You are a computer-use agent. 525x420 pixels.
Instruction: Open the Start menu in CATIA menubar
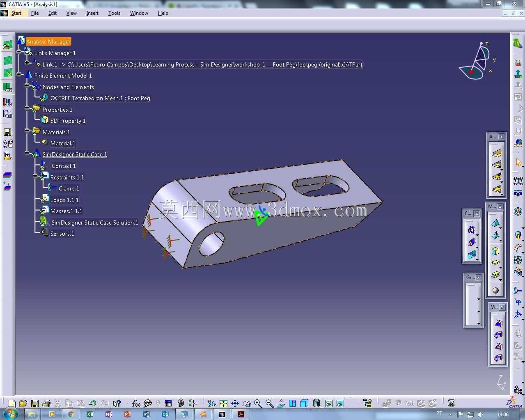coord(16,13)
